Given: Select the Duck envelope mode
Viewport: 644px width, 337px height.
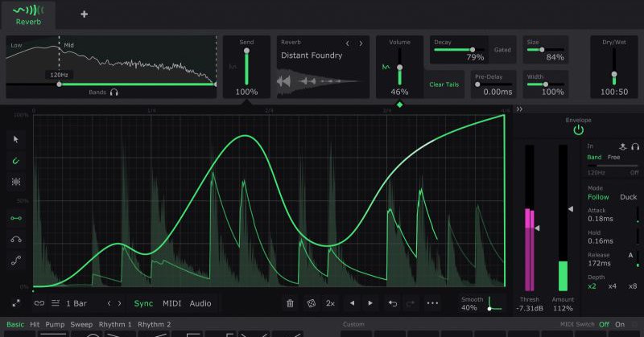Looking at the screenshot, I should click(629, 197).
